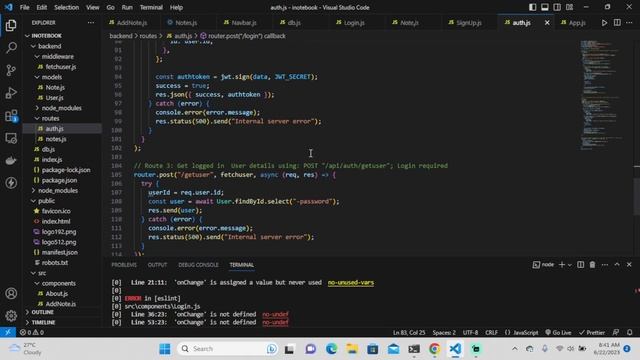This screenshot has width=640, height=360.
Task: Kill terminal with trash icon
Action: tap(592, 265)
